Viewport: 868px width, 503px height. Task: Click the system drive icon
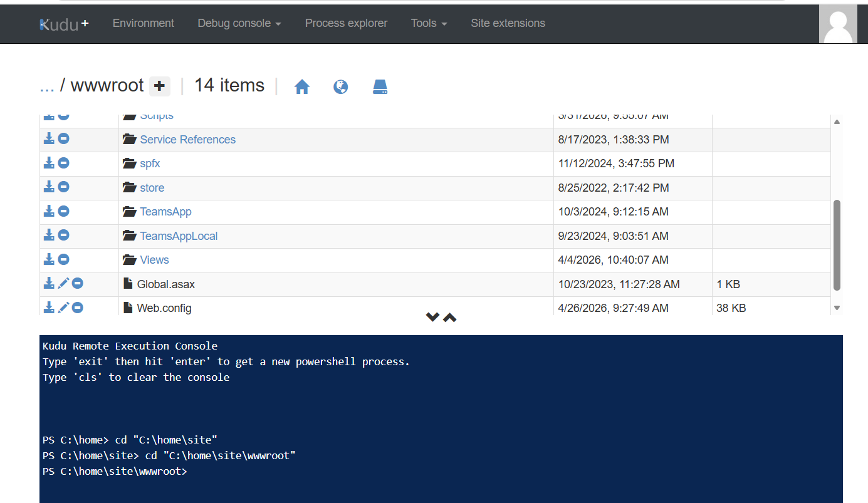[380, 87]
